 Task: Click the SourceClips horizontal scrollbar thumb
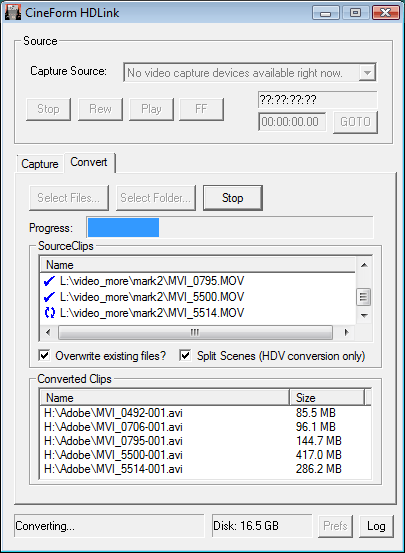point(195,332)
